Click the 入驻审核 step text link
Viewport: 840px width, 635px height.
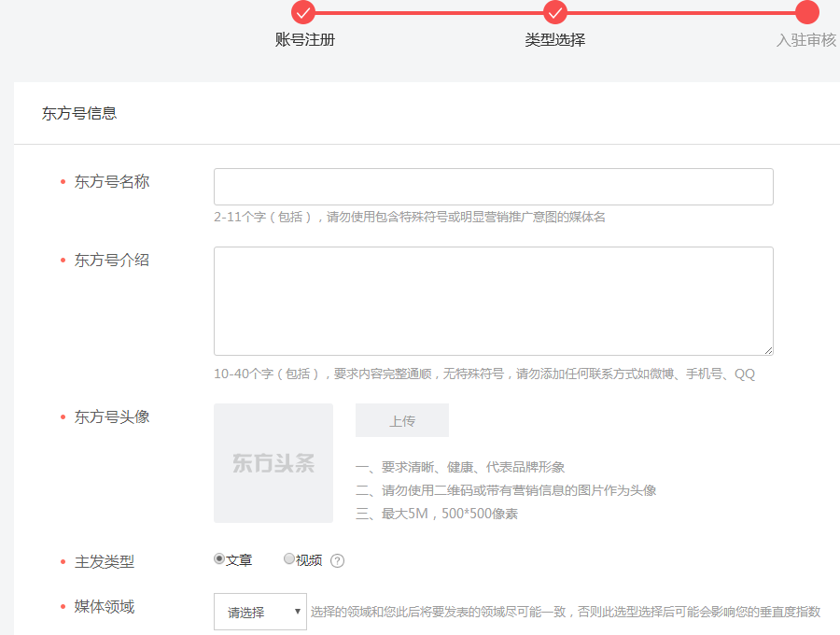click(808, 41)
